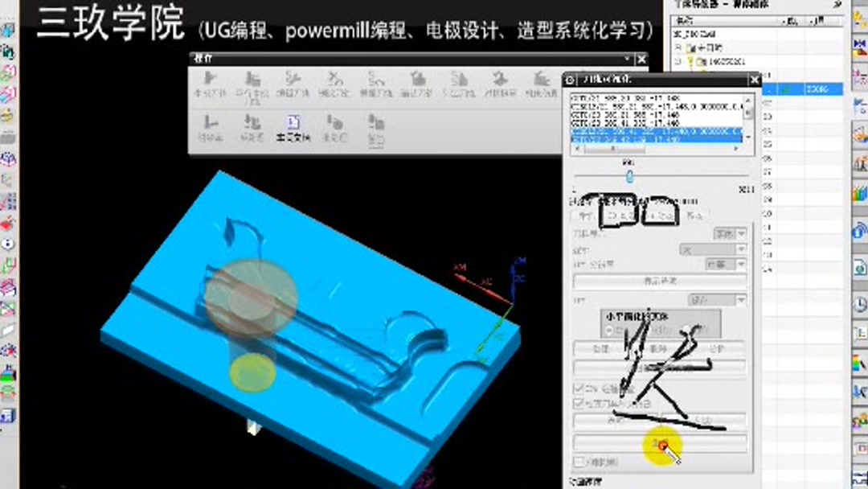The image size is (868, 489).
Task: Toggle the IPW collision check checkbox
Action: (577, 388)
